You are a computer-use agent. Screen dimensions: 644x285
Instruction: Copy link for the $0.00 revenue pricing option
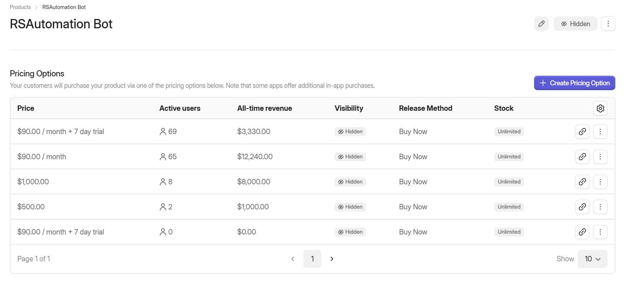click(x=582, y=232)
